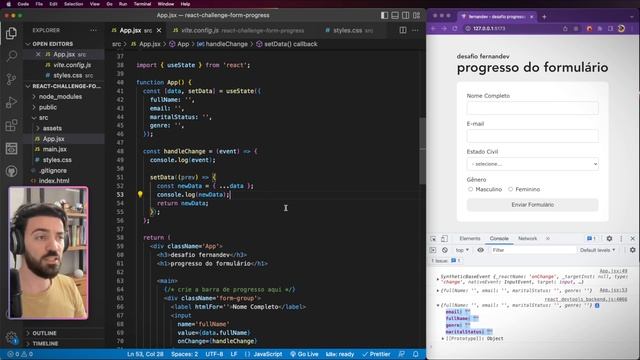The width and height of the screenshot is (640, 360).
Task: Collapse the src folder
Action: click(x=43, y=118)
